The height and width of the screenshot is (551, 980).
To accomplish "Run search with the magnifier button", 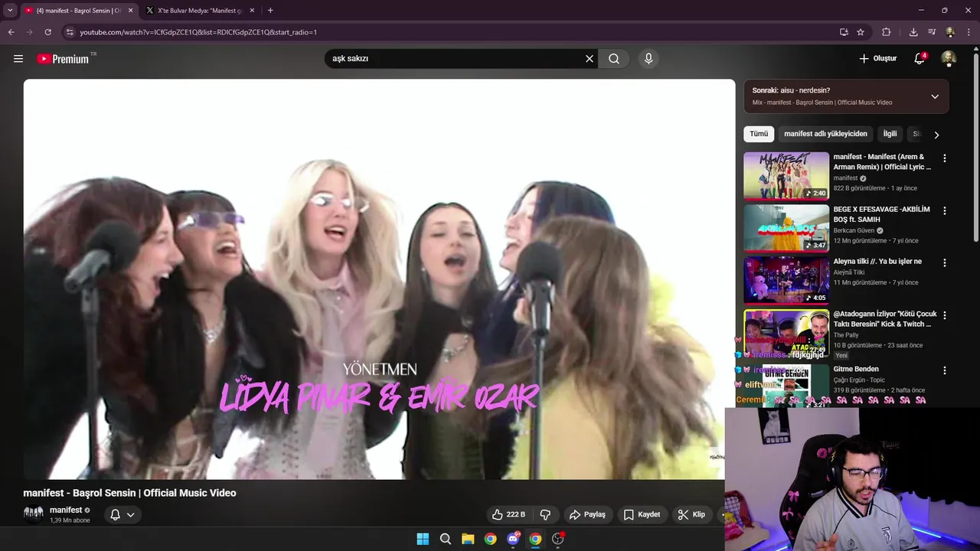I will coord(614,59).
